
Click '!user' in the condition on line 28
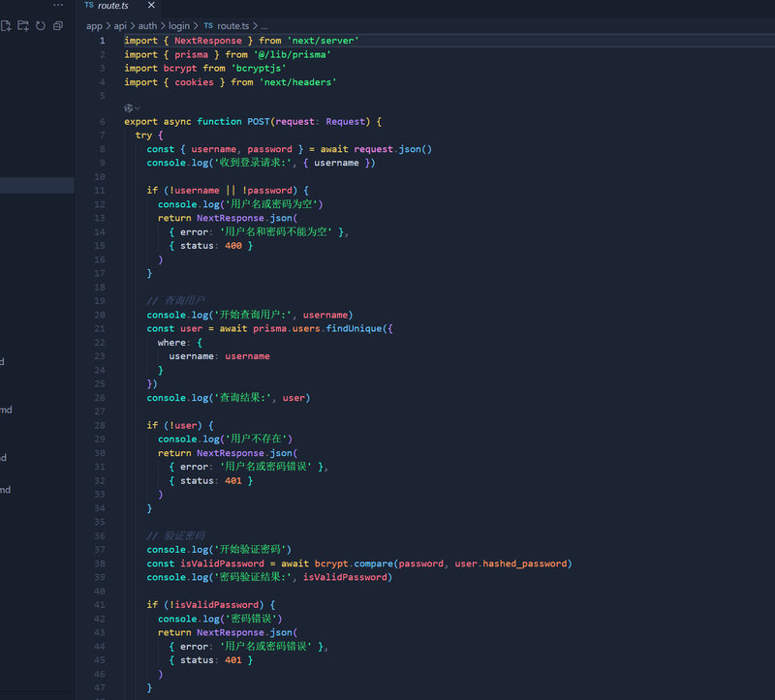(x=183, y=425)
